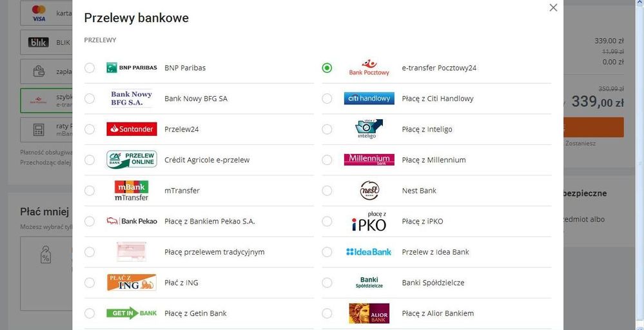Viewport: 644px width, 330px height.
Task: Click the Nest Bank round logo
Action: coord(369,190)
